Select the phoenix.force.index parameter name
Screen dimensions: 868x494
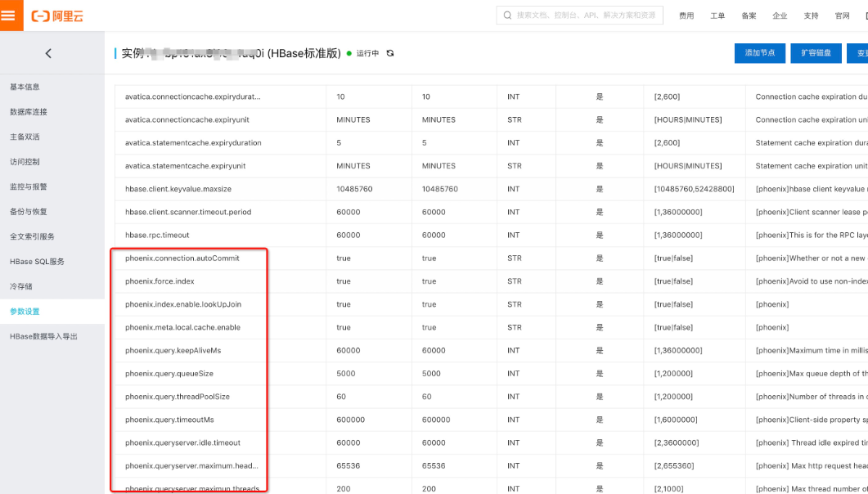[x=160, y=281]
